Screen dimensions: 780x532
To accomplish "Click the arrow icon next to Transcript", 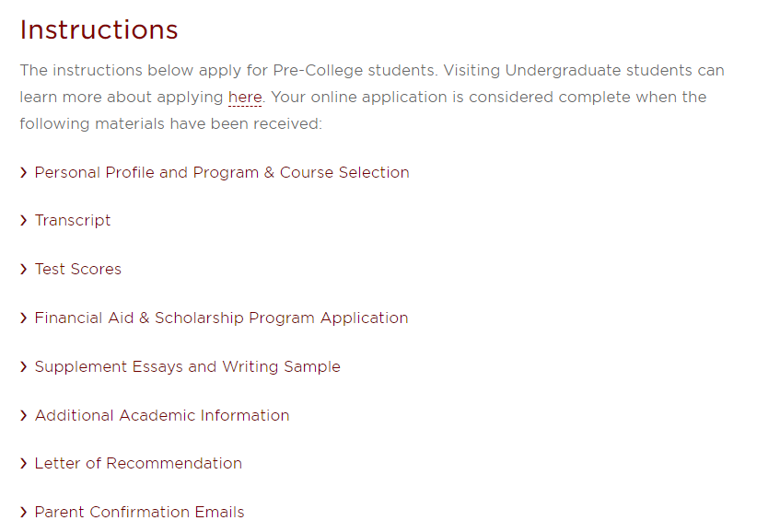I will [x=24, y=221].
